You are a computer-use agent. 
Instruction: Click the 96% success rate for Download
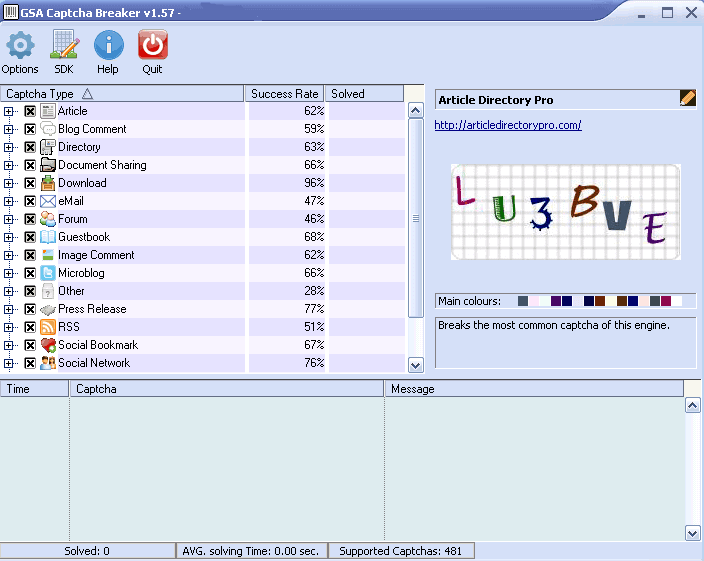pyautogui.click(x=314, y=183)
